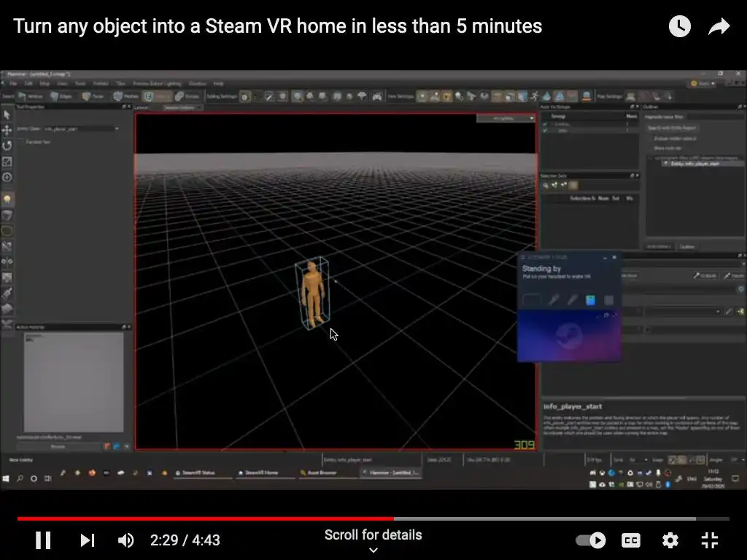Open the Entity Class dropdown

tap(82, 129)
